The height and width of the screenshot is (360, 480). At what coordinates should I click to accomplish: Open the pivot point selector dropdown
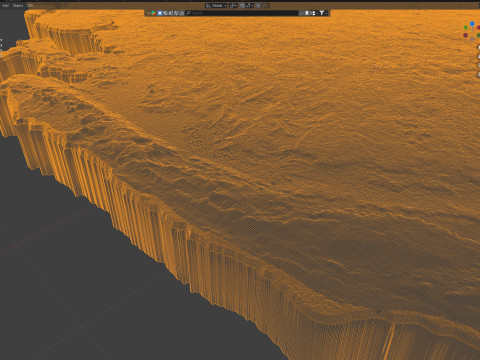coord(233,6)
